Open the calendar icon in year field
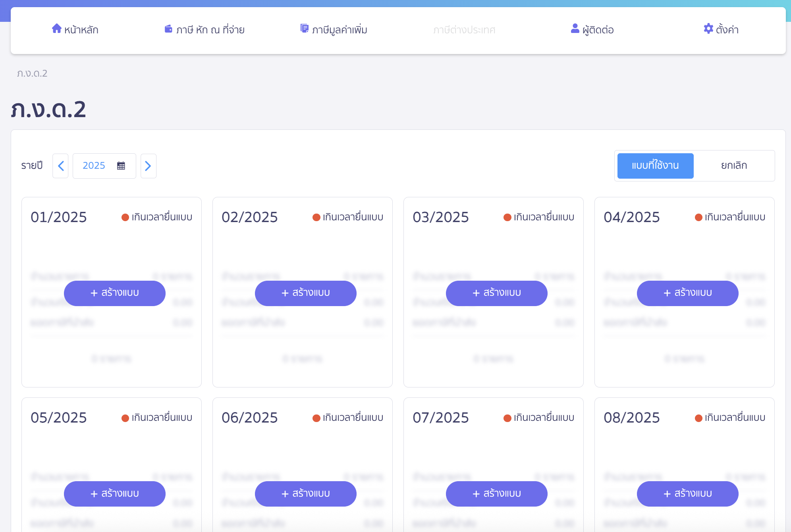Viewport: 791px width, 532px height. (121, 166)
